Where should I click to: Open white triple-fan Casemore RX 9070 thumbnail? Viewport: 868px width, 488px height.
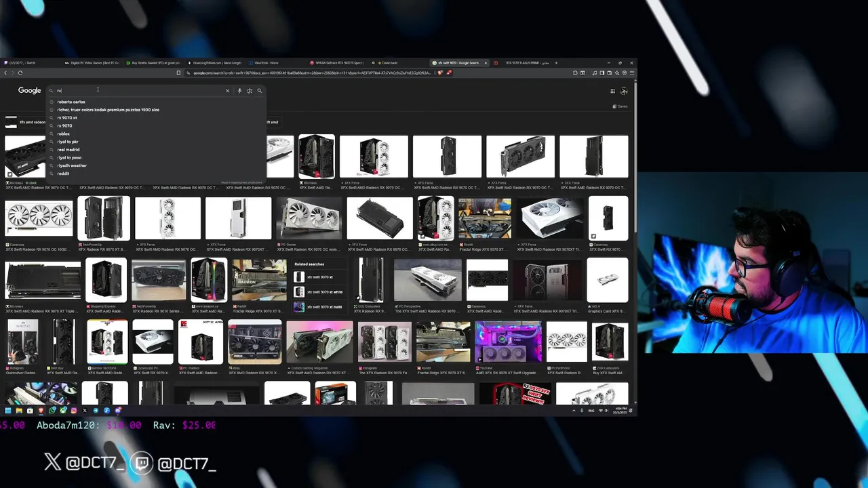pos(39,218)
